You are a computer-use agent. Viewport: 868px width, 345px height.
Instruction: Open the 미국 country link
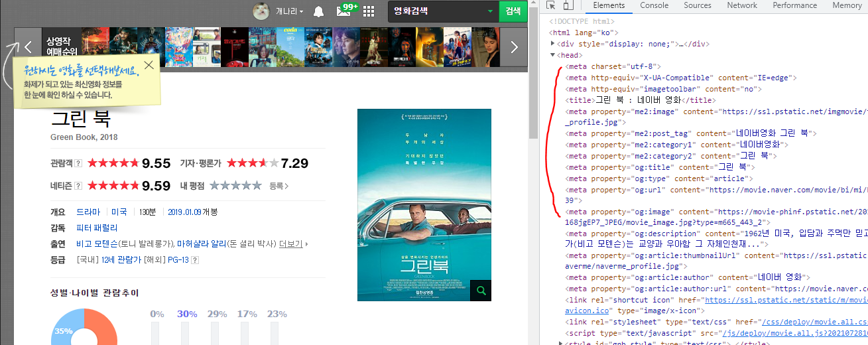pos(119,212)
